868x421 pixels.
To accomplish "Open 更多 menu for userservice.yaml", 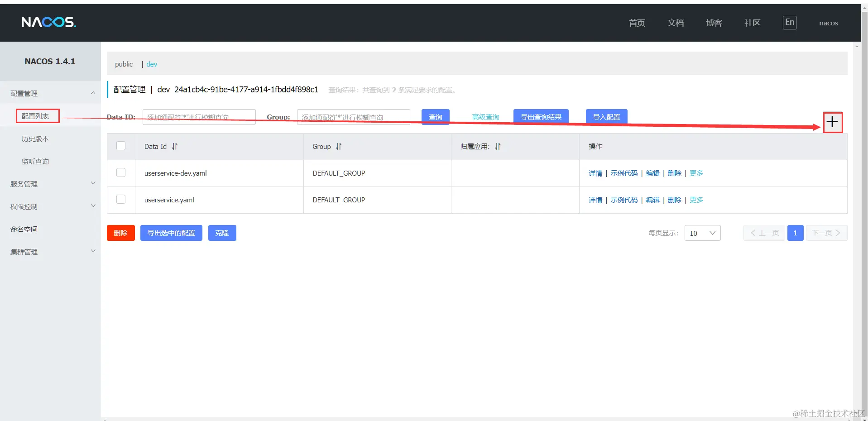I will 696,200.
